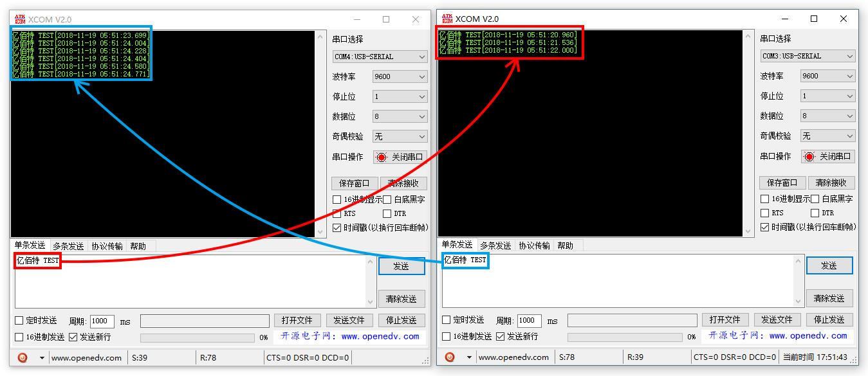Uncheck 发送新行 option in right window

click(500, 336)
